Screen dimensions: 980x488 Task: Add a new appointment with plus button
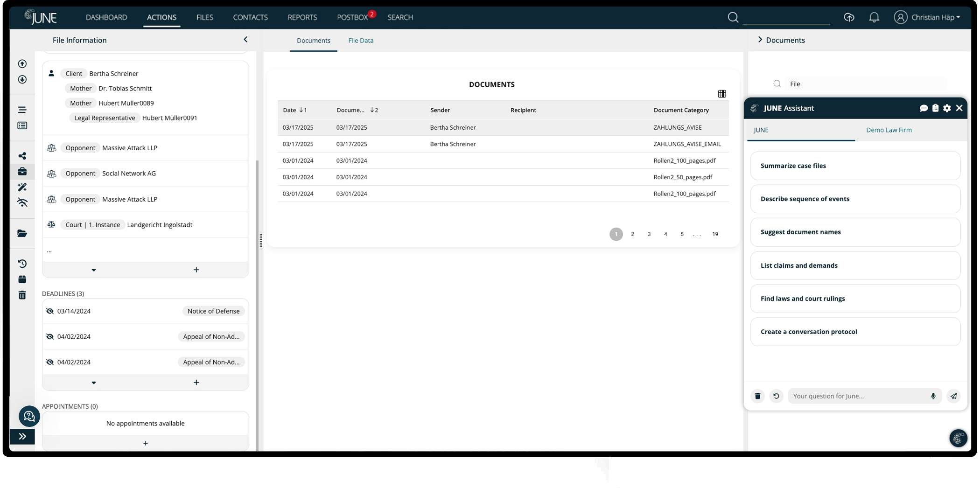coord(145,443)
